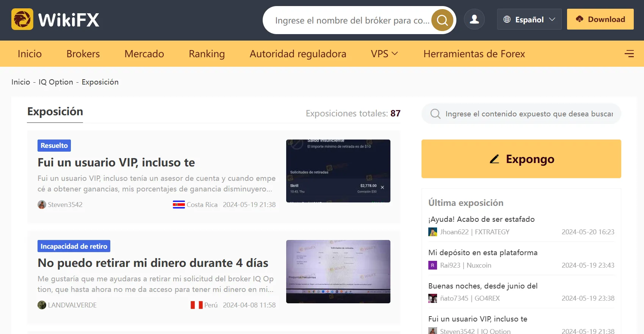Click the date 2024-05-20 16:23
644x334 pixels.
(x=588, y=232)
